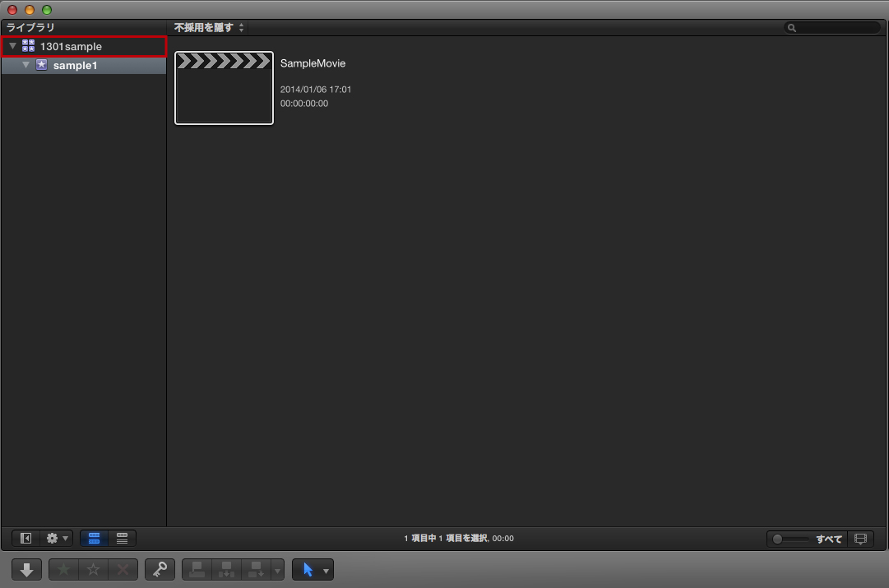
Task: Toggle the library sidebar visibility button
Action: point(26,539)
